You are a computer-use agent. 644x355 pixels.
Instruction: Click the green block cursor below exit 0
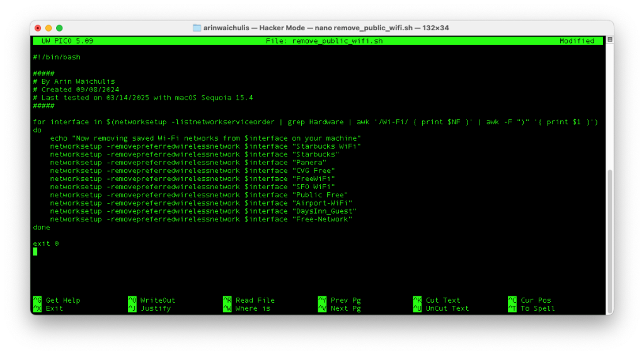point(35,252)
